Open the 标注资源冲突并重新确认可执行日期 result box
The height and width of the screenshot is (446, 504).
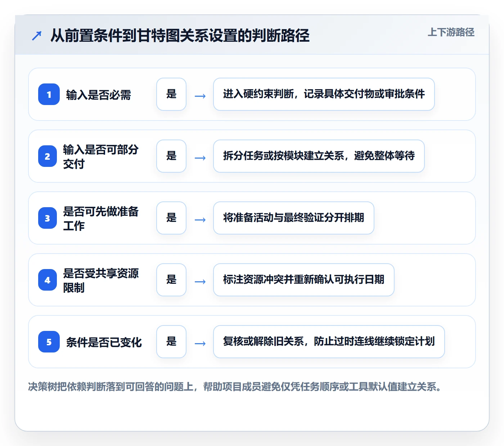[x=304, y=280]
